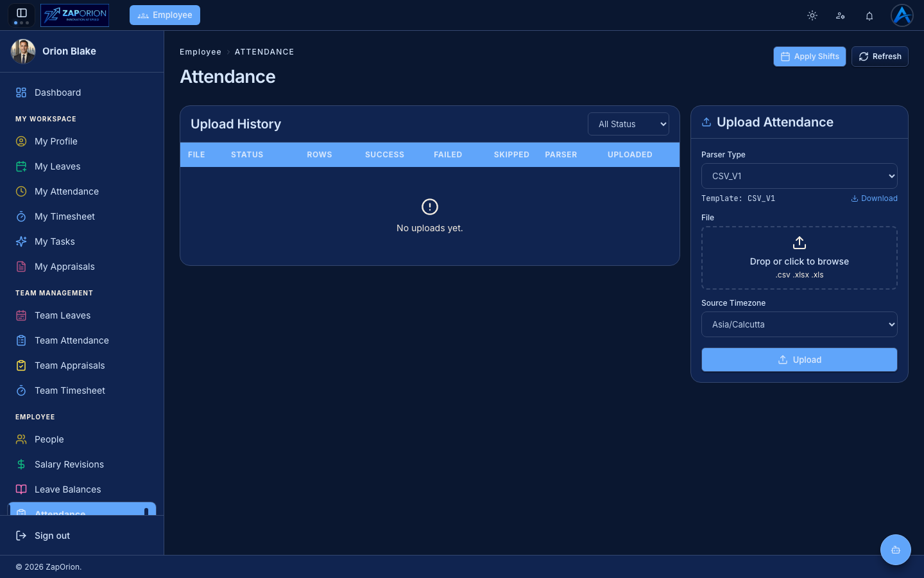Click the Orion Blake user name
This screenshot has width=924, height=578.
coord(69,51)
